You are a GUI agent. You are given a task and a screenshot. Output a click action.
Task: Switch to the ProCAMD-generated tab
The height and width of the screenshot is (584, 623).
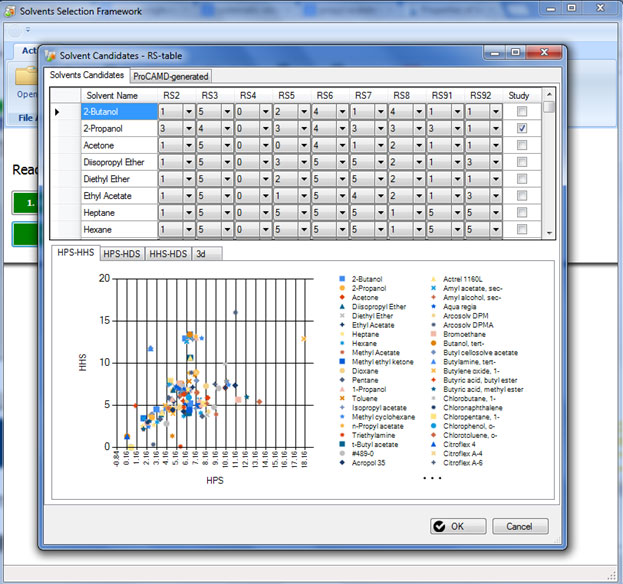tap(170, 76)
